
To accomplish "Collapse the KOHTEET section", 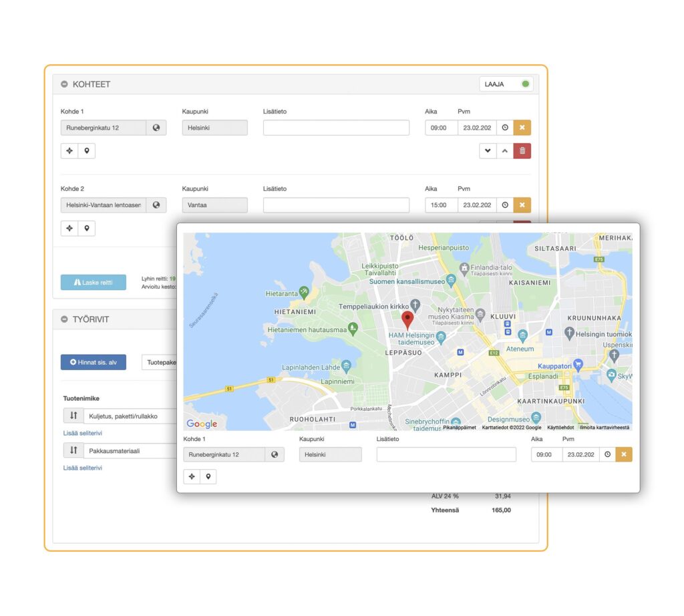I will coord(64,84).
